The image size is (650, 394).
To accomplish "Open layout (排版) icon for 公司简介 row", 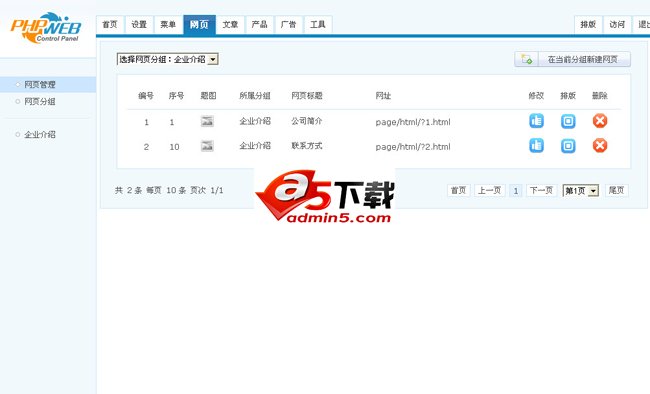I will coord(568,121).
